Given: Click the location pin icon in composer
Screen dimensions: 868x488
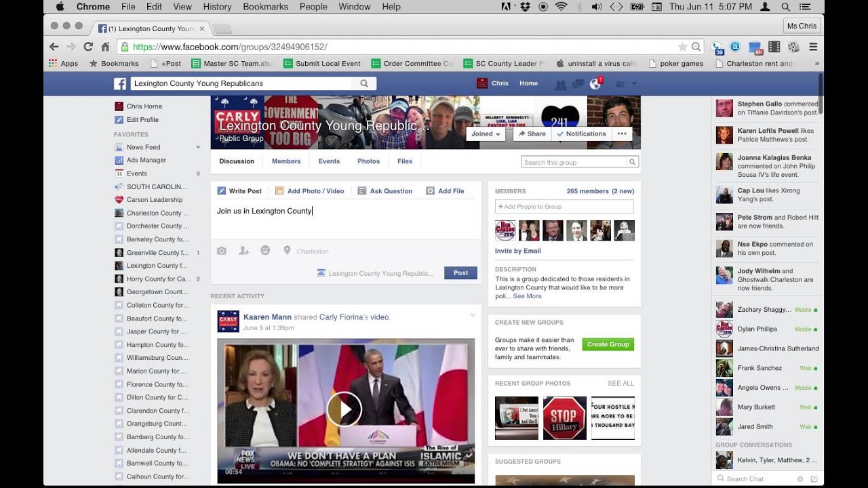Looking at the screenshot, I should [x=287, y=251].
